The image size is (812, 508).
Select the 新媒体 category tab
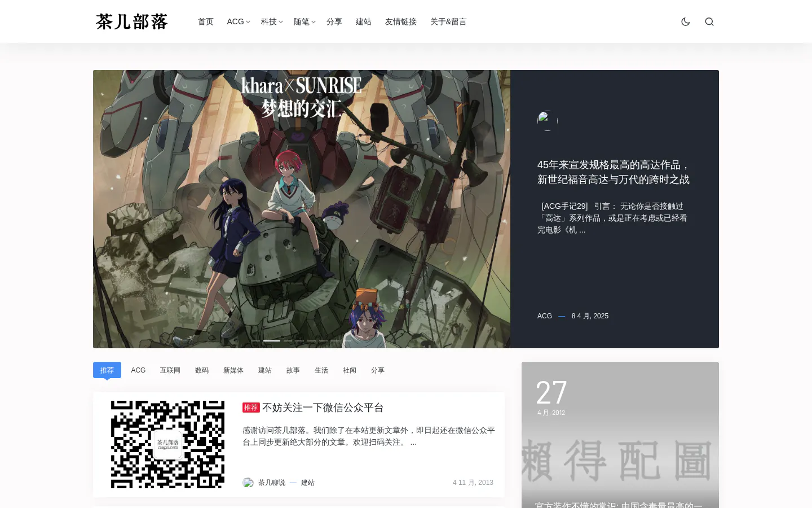point(233,370)
